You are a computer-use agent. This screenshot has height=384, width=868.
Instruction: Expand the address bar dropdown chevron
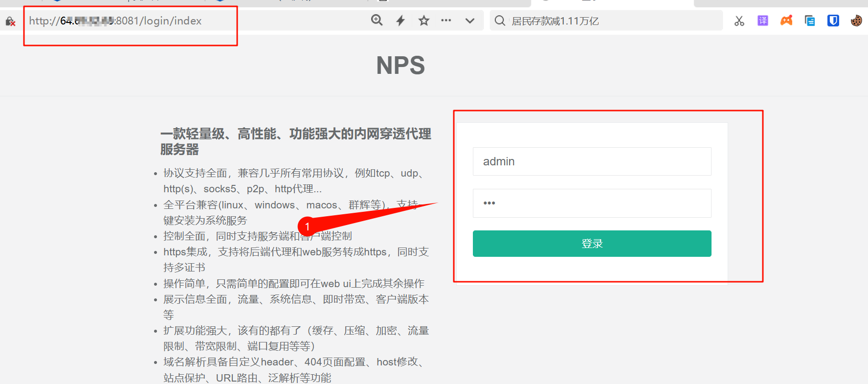click(x=470, y=21)
